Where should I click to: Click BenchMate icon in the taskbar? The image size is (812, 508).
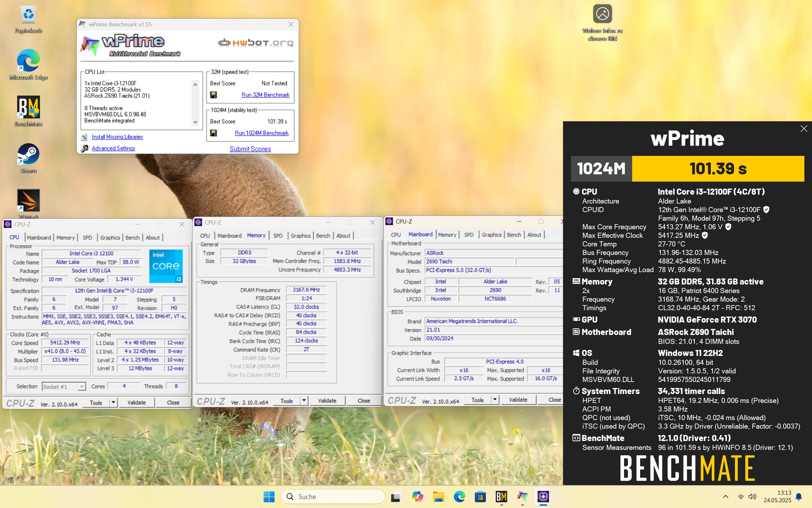501,497
